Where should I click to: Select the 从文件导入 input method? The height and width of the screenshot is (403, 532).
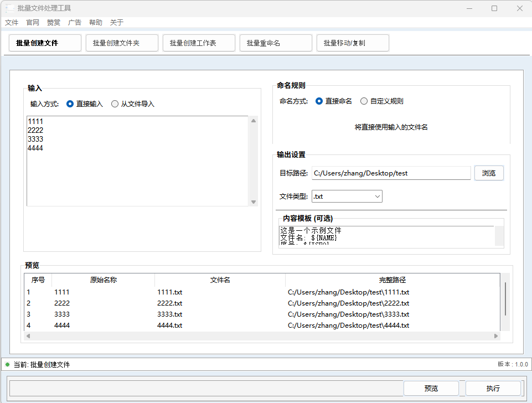115,104
